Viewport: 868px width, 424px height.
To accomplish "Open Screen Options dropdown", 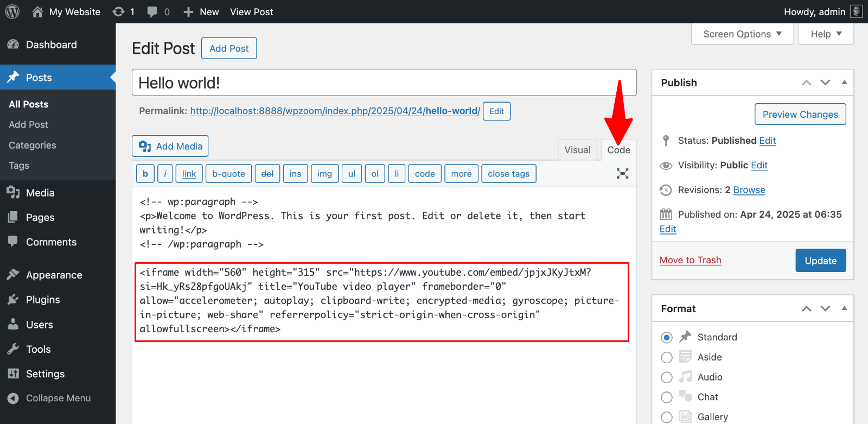I will 742,34.
